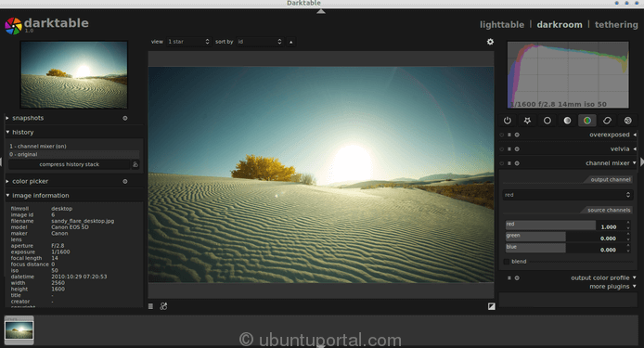The width and height of the screenshot is (644, 348).
Task: Open presets icon for output color profile
Action: click(509, 278)
